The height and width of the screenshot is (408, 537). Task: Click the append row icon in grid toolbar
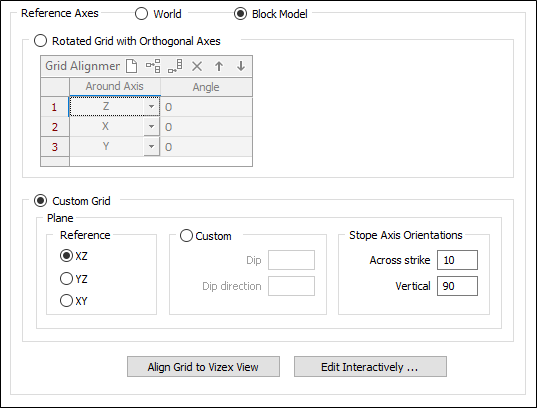click(x=175, y=66)
